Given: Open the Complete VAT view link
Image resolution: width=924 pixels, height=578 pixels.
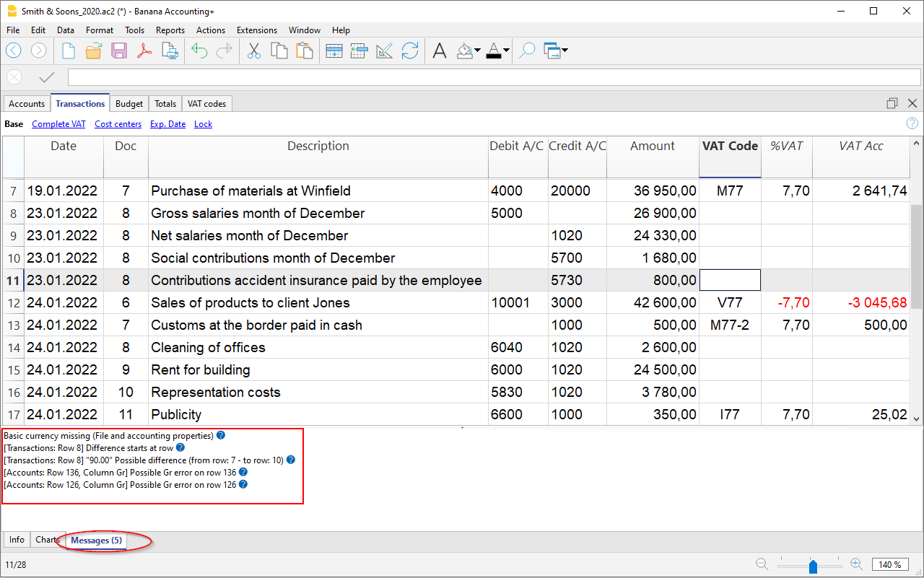Looking at the screenshot, I should tap(58, 124).
